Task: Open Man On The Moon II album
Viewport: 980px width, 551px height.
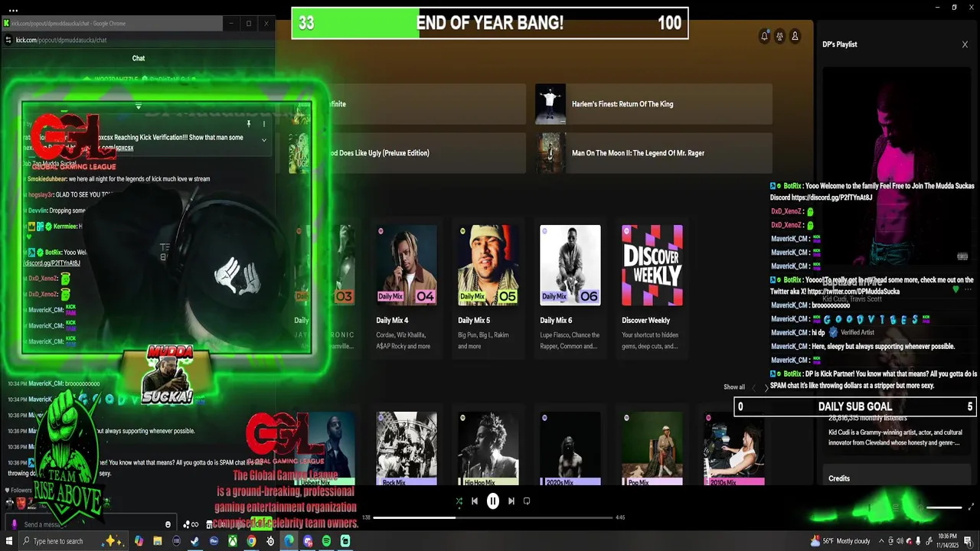Action: pos(653,153)
